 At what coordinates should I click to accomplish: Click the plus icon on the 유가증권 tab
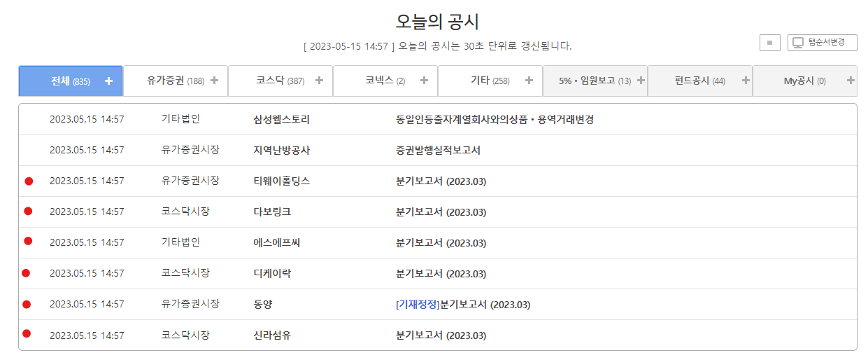click(214, 81)
